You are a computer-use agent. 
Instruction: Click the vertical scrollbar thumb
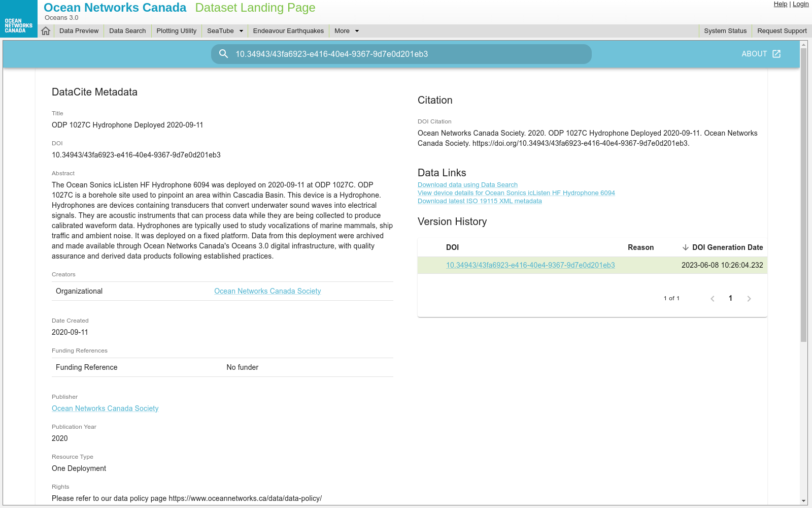[x=803, y=196]
